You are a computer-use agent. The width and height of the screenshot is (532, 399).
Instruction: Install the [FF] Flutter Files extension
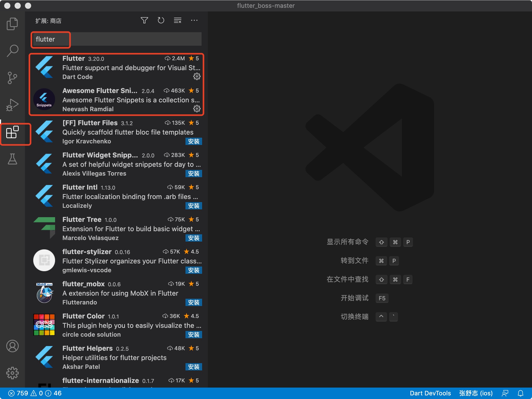[x=194, y=141]
